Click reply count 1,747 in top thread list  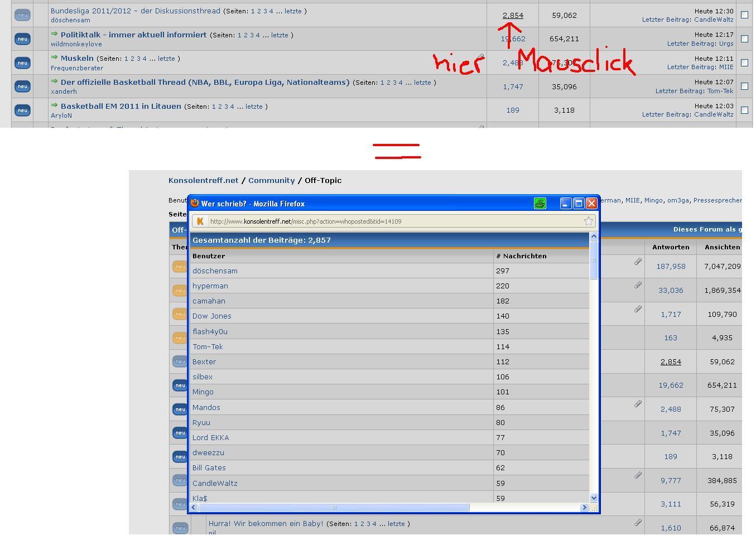(x=513, y=86)
